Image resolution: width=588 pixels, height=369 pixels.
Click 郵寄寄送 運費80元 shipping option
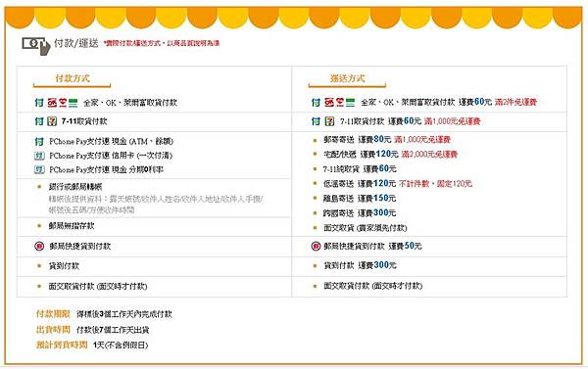[x=357, y=139]
